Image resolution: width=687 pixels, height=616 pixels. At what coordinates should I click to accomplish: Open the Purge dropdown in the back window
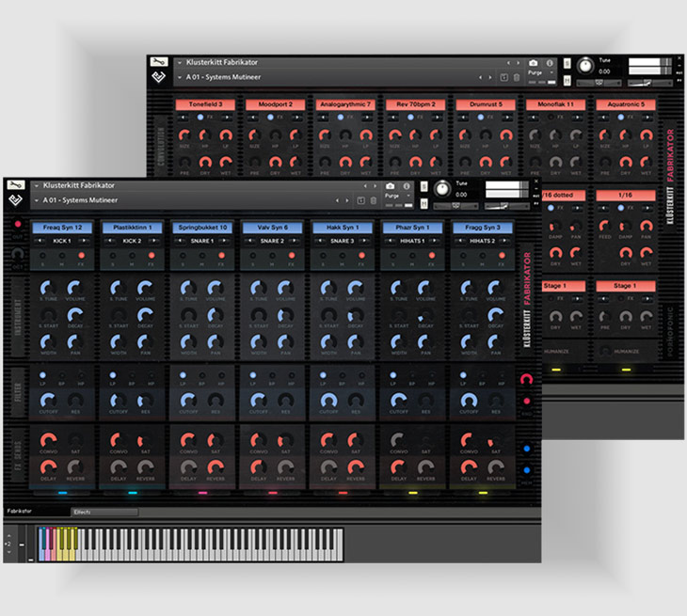coord(541,72)
